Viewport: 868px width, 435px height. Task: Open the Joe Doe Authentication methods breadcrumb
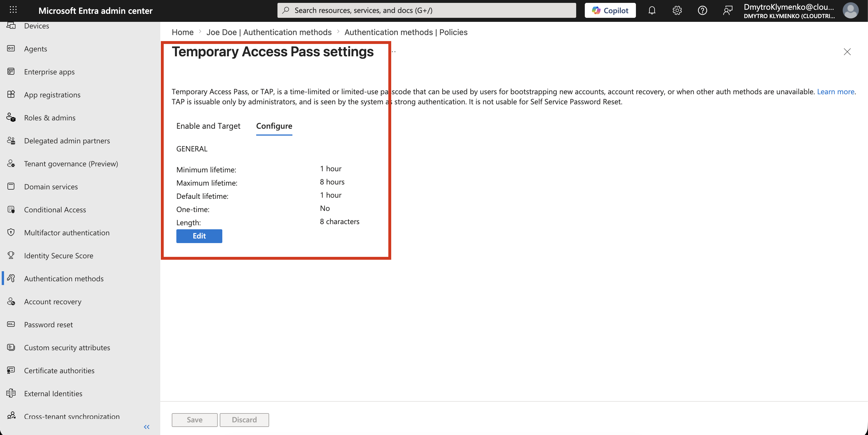pyautogui.click(x=269, y=32)
